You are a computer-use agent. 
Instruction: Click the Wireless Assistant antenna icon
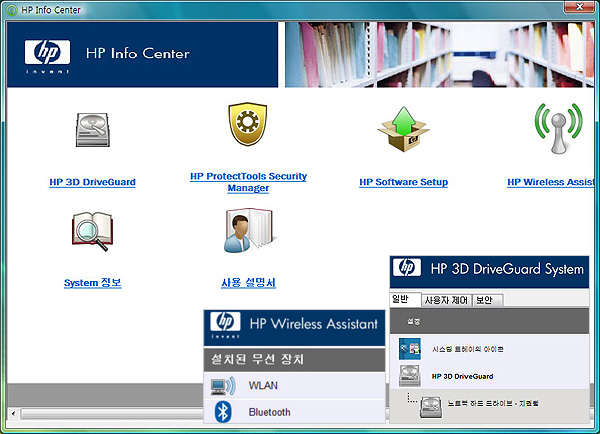[x=558, y=128]
